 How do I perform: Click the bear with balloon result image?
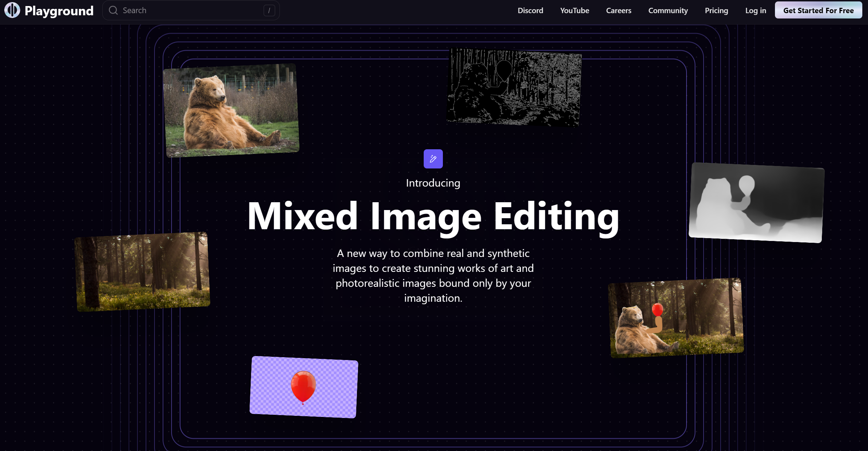click(676, 318)
